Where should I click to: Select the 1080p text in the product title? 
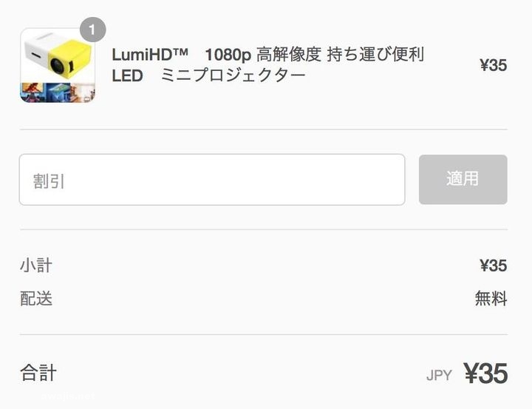pos(228,55)
